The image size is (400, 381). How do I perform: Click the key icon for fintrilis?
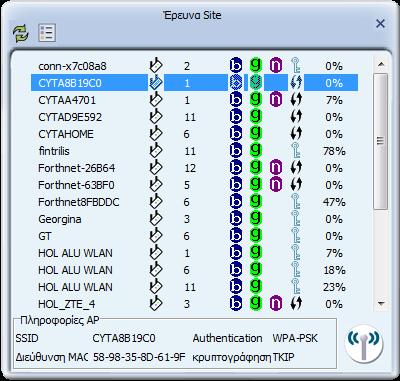point(295,150)
